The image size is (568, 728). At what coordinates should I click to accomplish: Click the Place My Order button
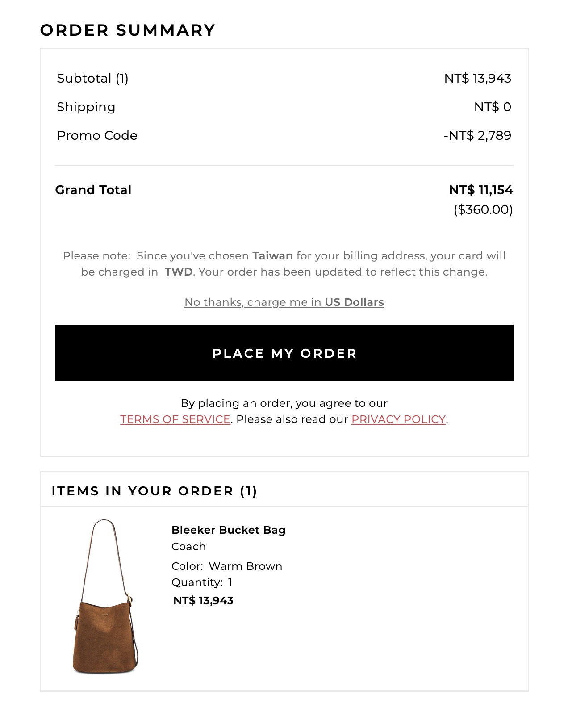[284, 353]
